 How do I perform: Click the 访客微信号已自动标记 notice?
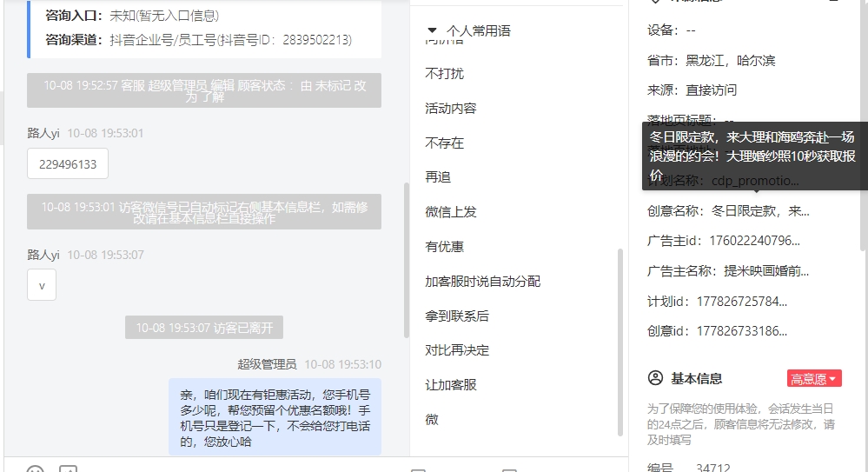coord(204,211)
